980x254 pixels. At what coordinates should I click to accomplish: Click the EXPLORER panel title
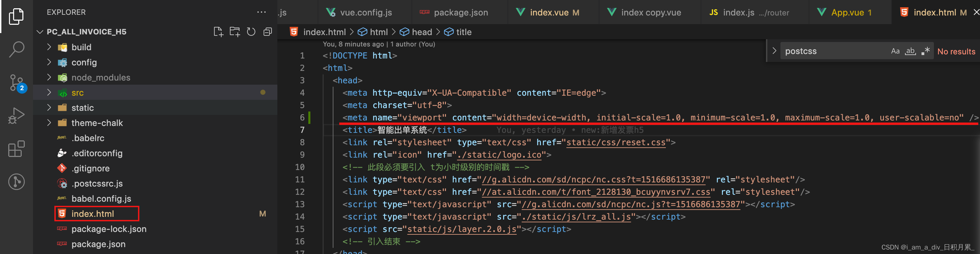(66, 12)
